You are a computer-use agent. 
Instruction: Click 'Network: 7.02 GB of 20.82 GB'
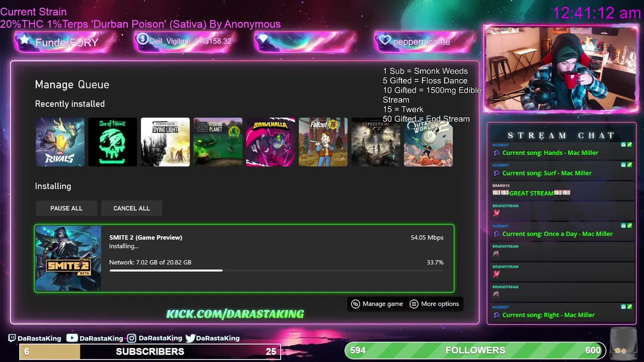pos(150,262)
